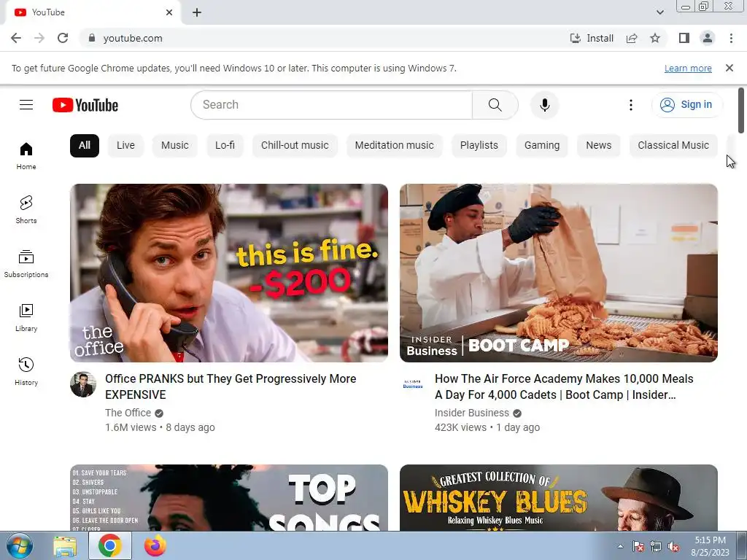Open Chrome three-dot customize menu
Screen dimensions: 747x560
tap(731, 38)
